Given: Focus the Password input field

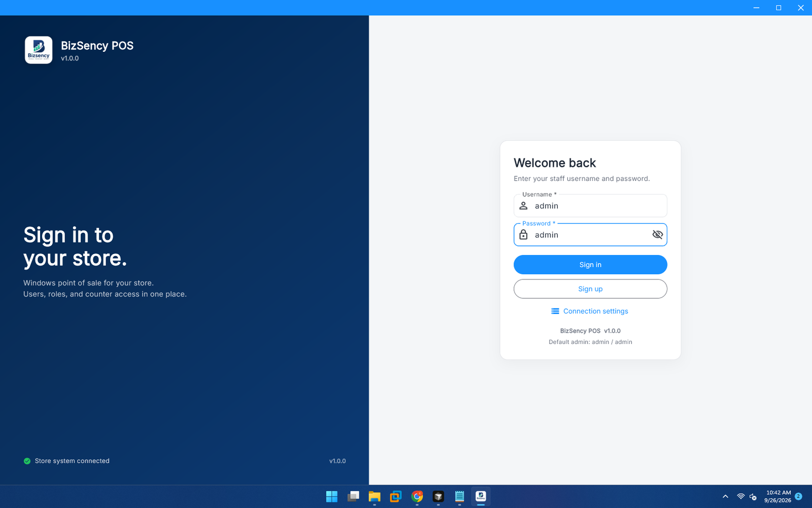Looking at the screenshot, I should pyautogui.click(x=590, y=235).
